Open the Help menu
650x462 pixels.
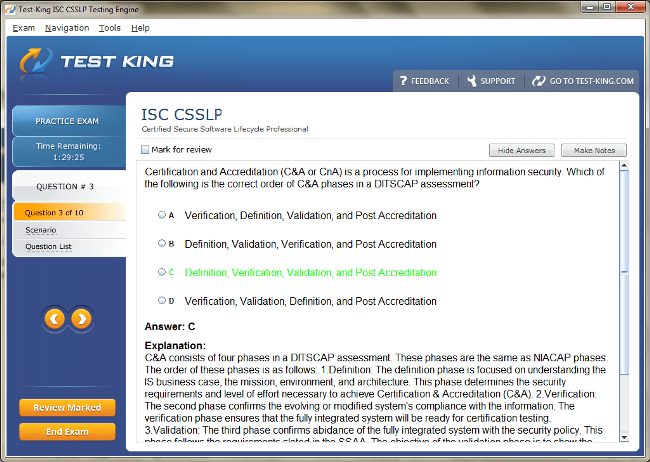(140, 28)
